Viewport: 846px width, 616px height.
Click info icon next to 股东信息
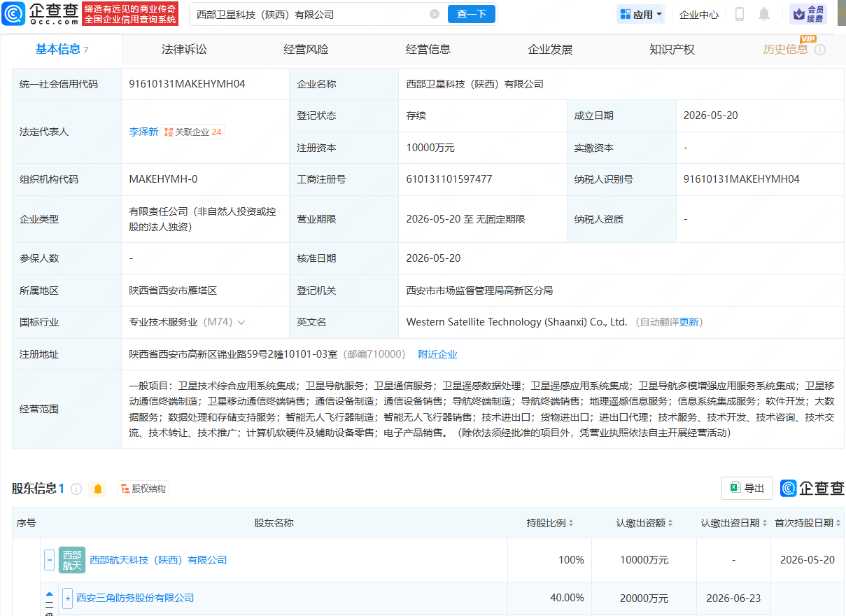coord(76,489)
